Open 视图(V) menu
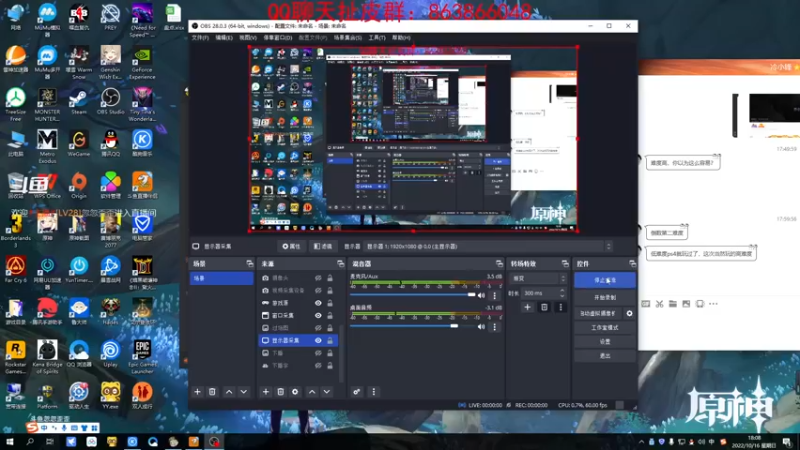The height and width of the screenshot is (450, 800). (x=248, y=38)
